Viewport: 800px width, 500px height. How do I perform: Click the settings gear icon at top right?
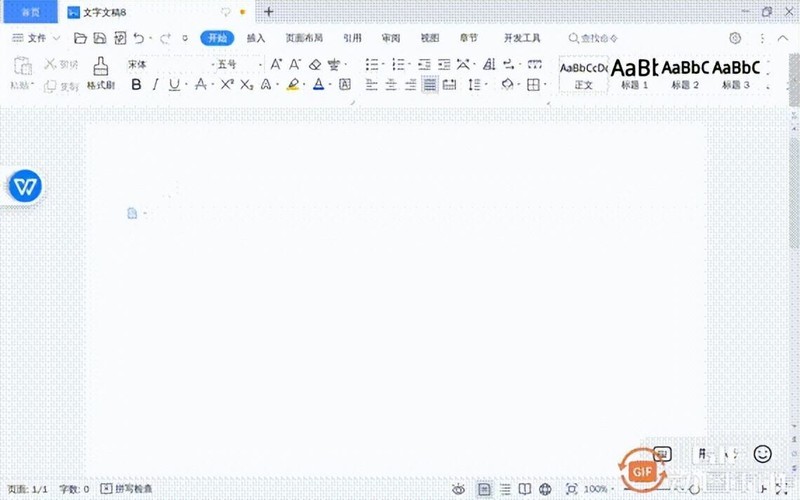pyautogui.click(x=735, y=38)
